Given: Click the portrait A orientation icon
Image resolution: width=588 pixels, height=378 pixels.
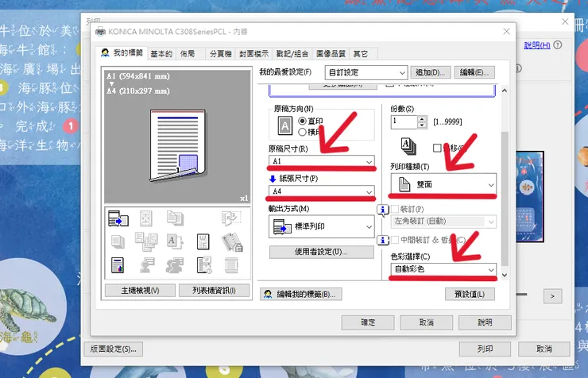Looking at the screenshot, I should pos(284,125).
